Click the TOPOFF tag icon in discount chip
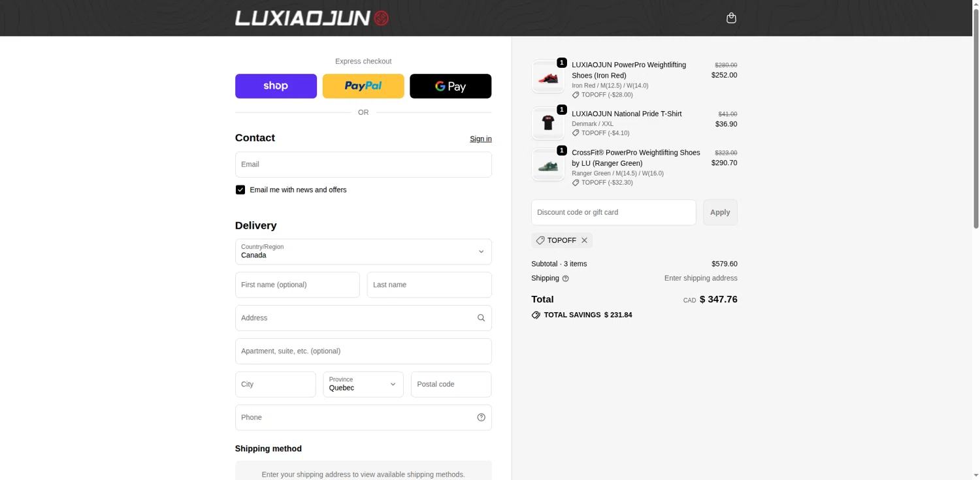The width and height of the screenshot is (980, 480). pyautogui.click(x=540, y=240)
